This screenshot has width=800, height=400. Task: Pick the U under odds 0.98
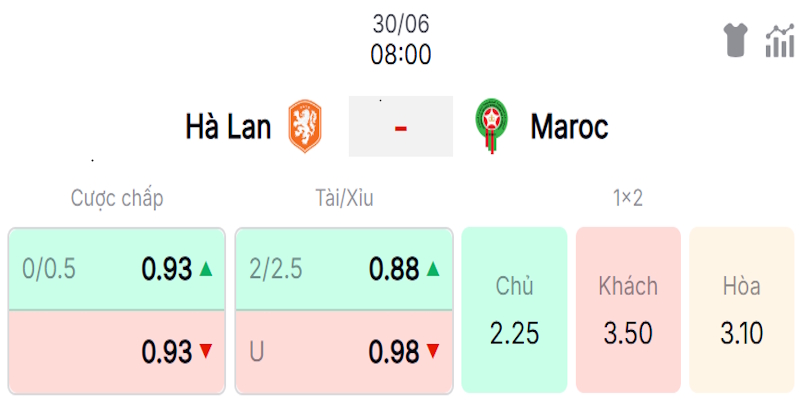(x=344, y=352)
